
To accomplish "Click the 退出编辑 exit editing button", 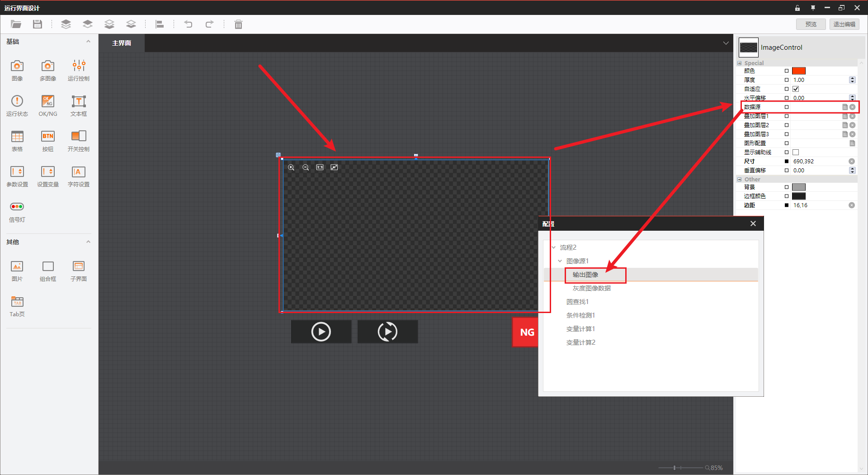I will tap(844, 24).
